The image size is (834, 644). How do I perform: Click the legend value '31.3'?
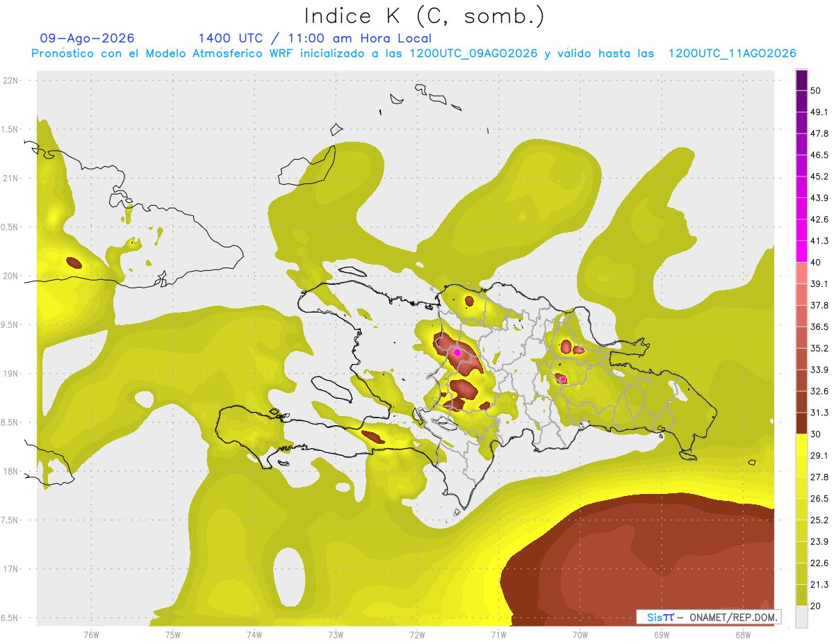819,413
